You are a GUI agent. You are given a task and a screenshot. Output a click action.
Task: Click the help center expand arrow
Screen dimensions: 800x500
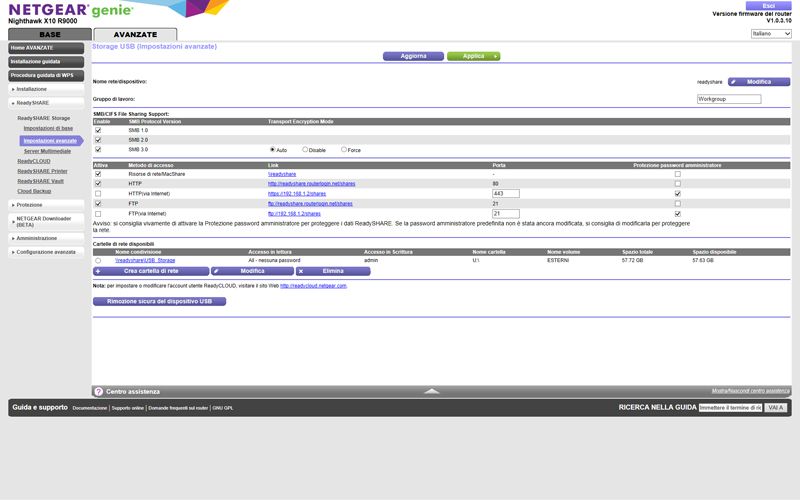[x=432, y=391]
